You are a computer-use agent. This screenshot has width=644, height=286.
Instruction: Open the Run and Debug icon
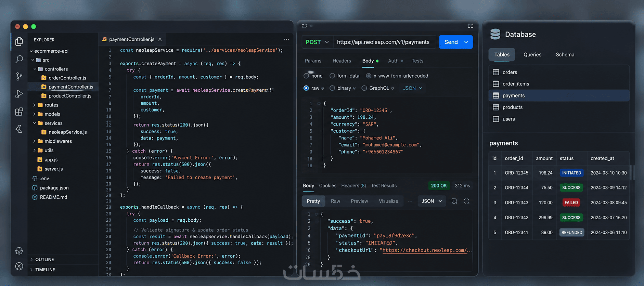pyautogui.click(x=19, y=94)
